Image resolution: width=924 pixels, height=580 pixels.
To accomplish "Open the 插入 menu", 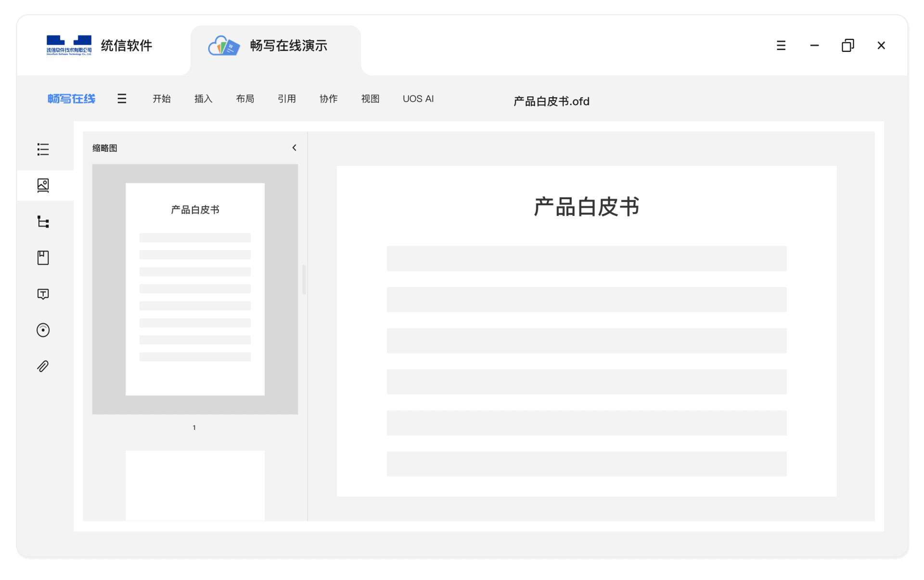I will click(x=203, y=99).
